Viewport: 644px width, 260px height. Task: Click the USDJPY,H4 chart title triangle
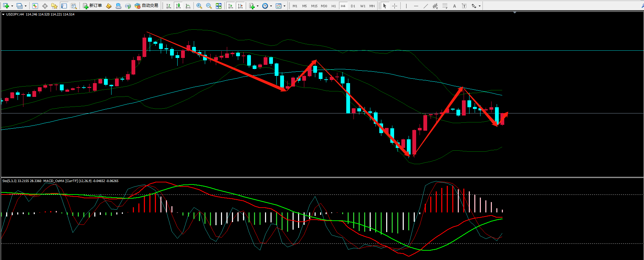click(3, 14)
